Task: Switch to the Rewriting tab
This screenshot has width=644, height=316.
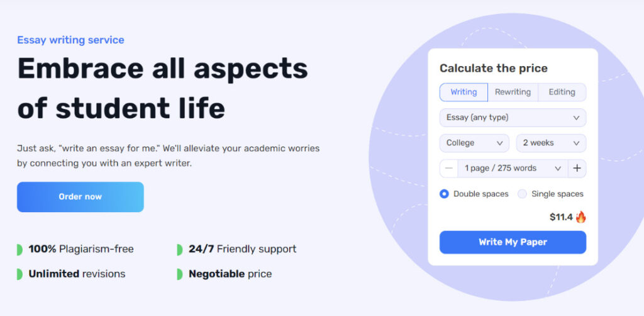Action: point(513,92)
